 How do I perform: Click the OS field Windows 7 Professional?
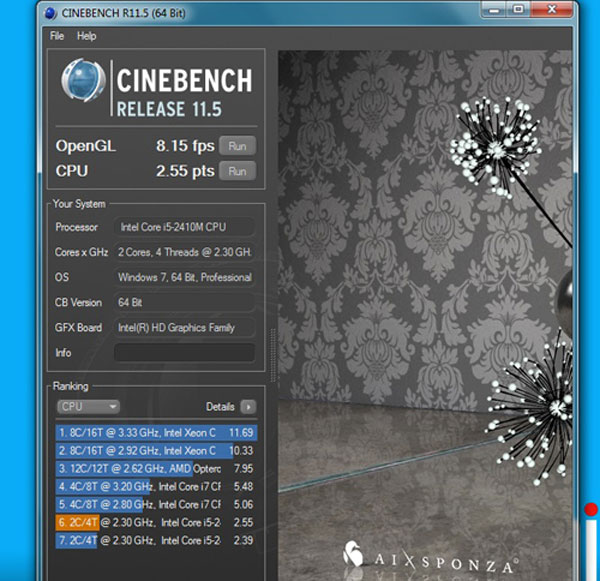point(184,277)
